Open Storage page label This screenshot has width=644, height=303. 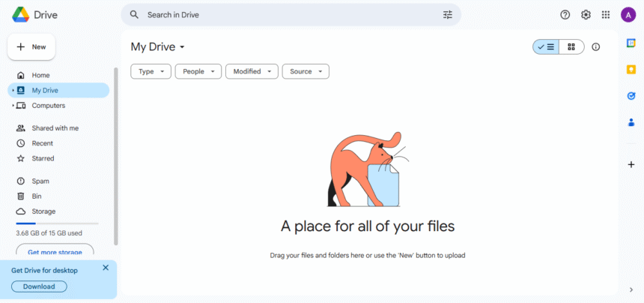tap(43, 211)
